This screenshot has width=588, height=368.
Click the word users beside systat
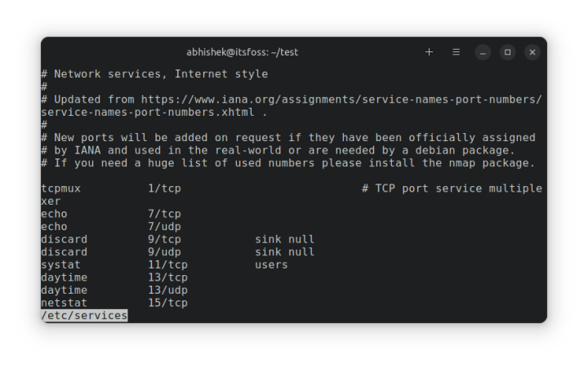pyautogui.click(x=271, y=264)
